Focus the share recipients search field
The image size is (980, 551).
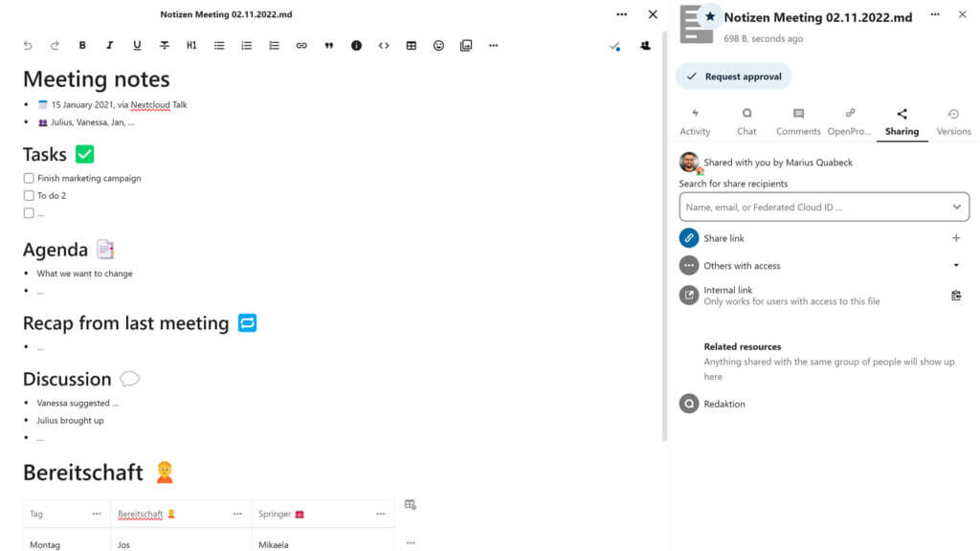click(824, 207)
